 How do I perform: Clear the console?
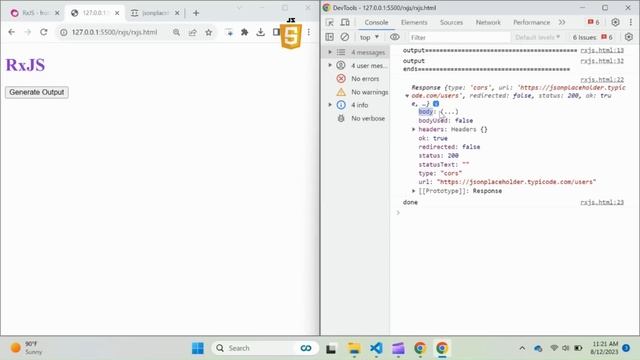(345, 37)
